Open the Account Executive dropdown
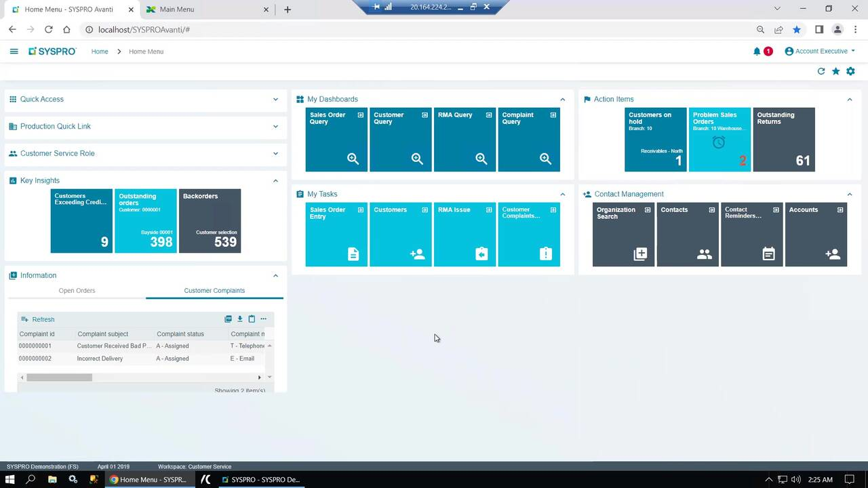 click(821, 51)
